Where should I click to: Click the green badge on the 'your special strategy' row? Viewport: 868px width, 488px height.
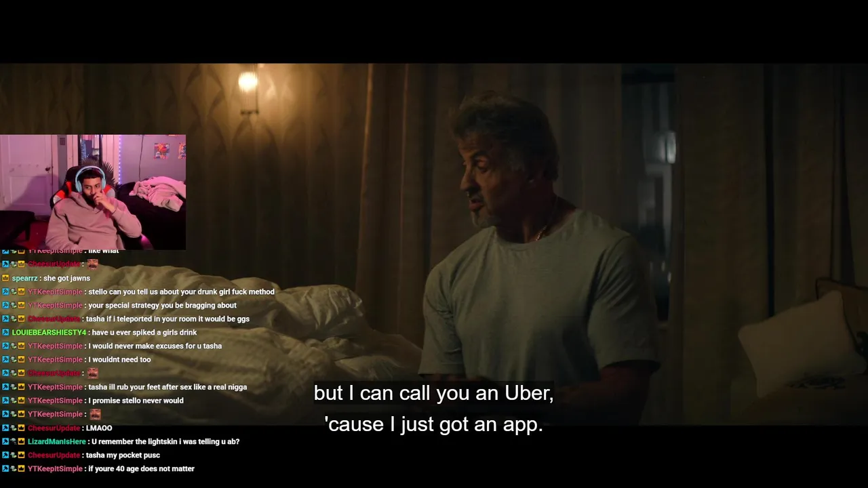14,305
